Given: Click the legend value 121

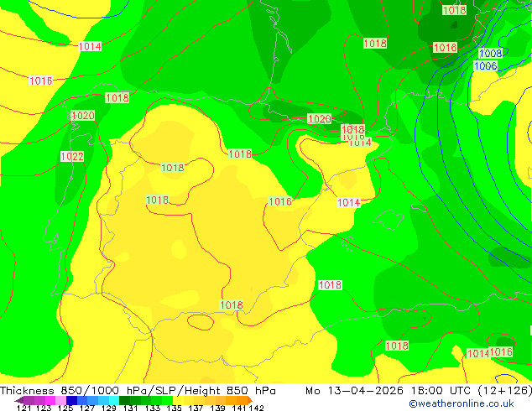Looking at the screenshot, I should [23, 408].
